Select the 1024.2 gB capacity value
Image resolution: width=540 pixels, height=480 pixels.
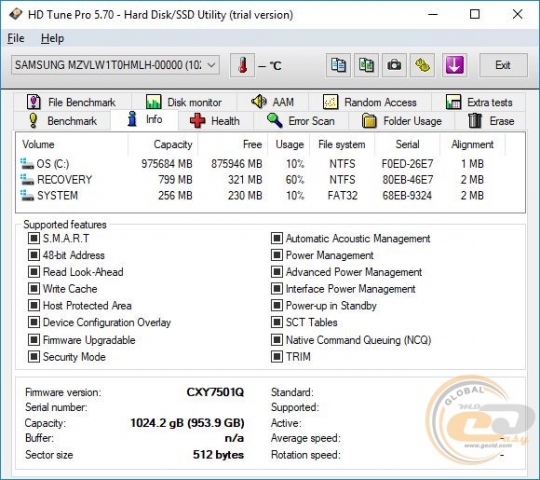click(x=187, y=422)
